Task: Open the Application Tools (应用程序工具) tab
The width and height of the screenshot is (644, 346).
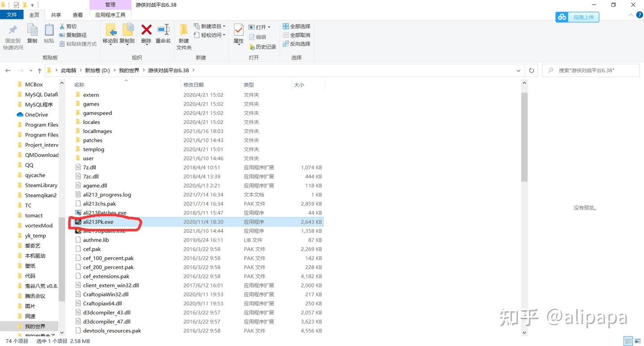Action: pyautogui.click(x=110, y=15)
